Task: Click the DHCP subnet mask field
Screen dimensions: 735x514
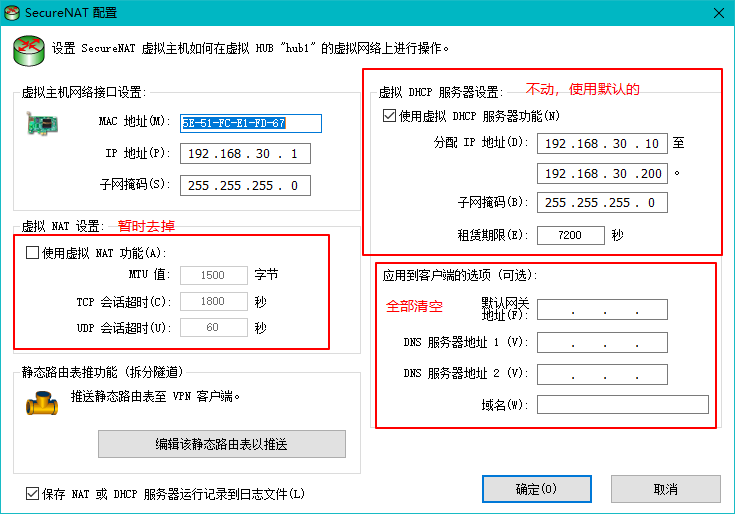Action: point(602,202)
